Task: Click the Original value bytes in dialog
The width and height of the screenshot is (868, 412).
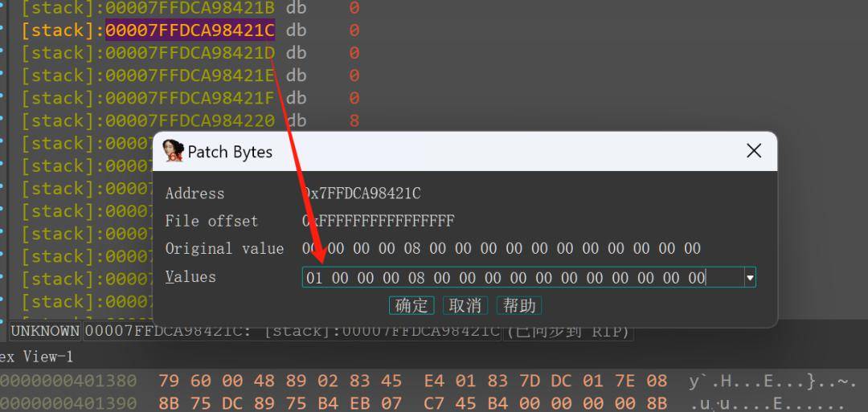Action: [502, 248]
